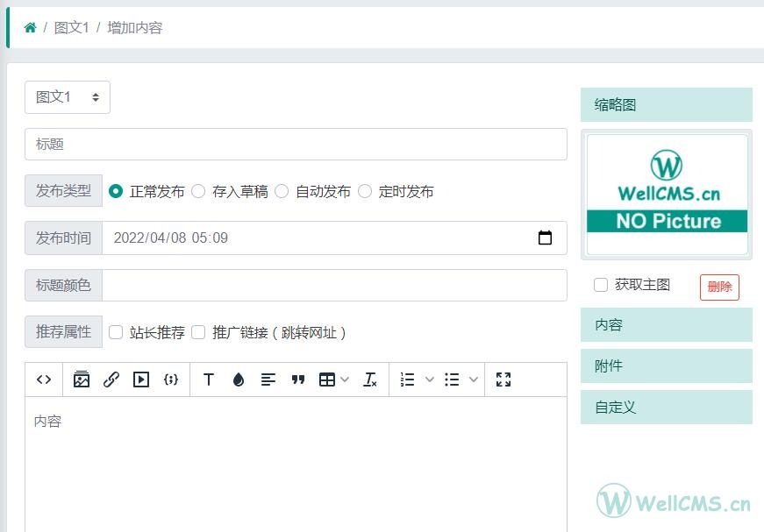Viewport: 764px width, 532px height.
Task: Click the 标题颜色 color input
Action: point(334,285)
